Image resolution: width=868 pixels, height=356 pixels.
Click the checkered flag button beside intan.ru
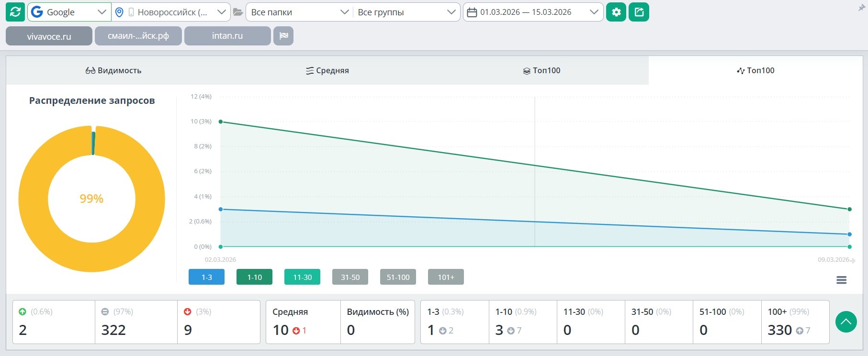coord(283,36)
